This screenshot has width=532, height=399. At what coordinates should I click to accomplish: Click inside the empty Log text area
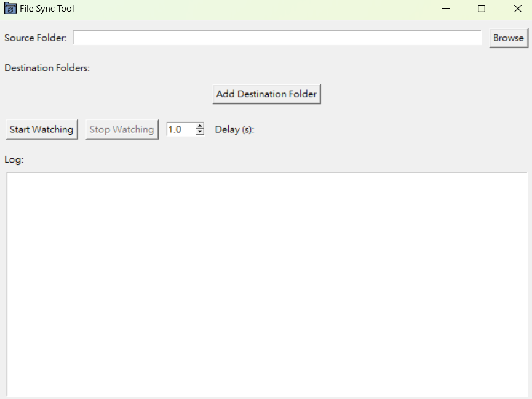pyautogui.click(x=267, y=283)
